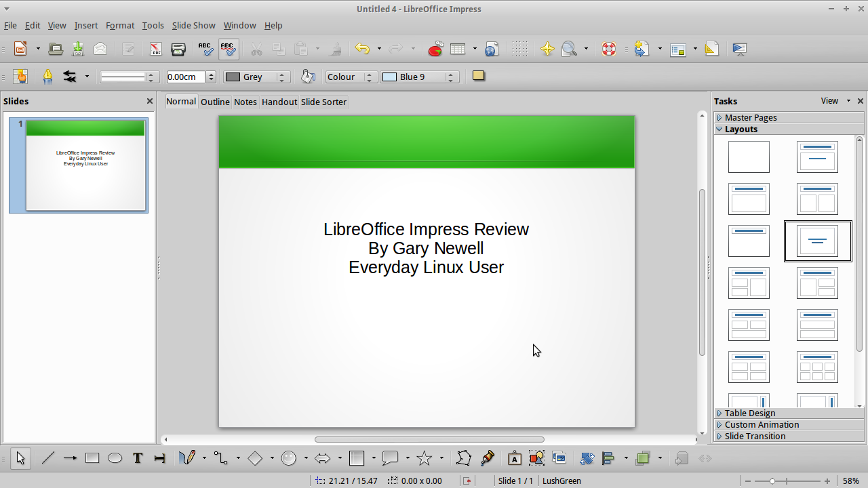Select the Rectangle drawing tool
868x488 pixels.
[x=92, y=458]
